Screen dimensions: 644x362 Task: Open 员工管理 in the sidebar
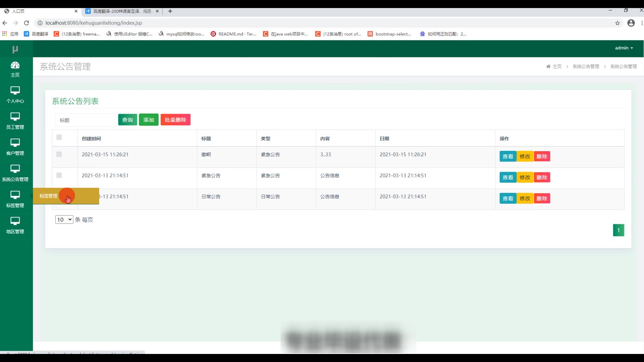(15, 121)
